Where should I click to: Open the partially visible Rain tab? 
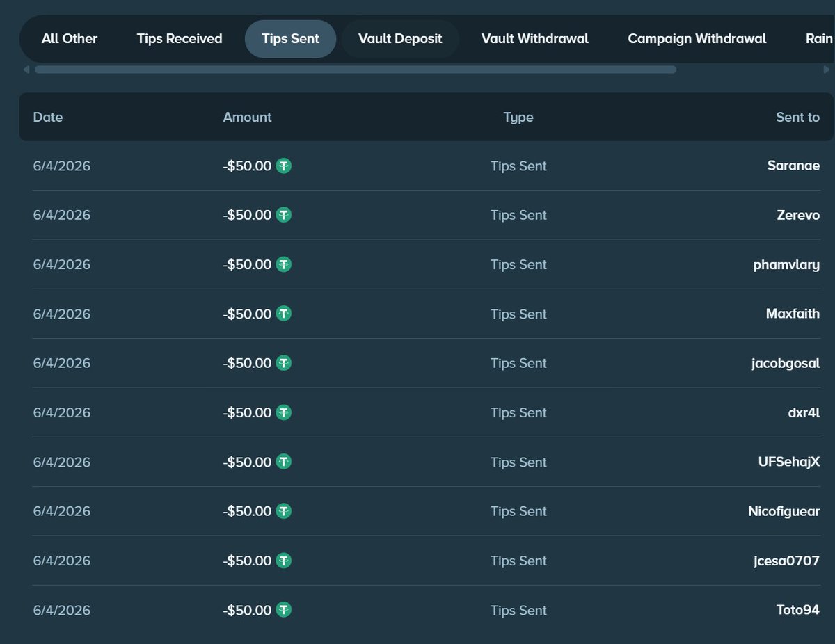pos(819,39)
